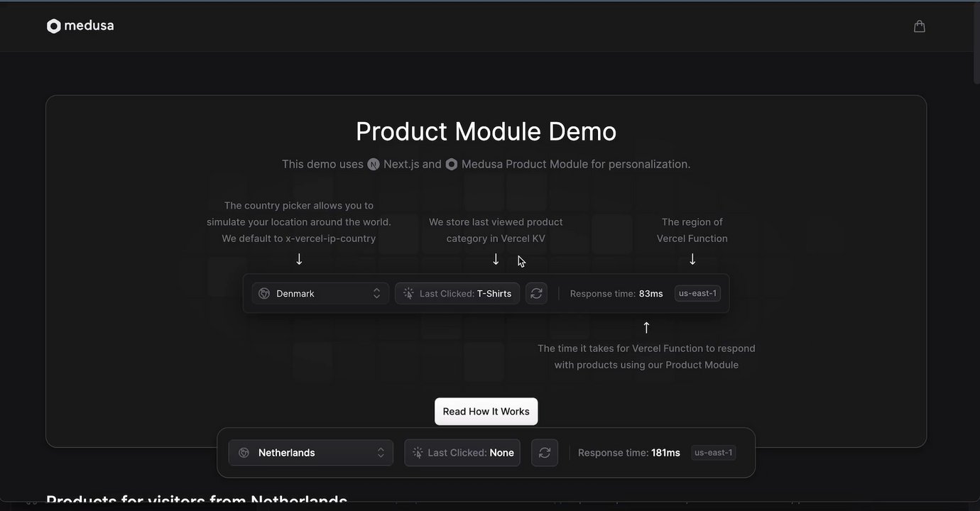Click the Last Clicked: None indicator
Viewport: 980px width, 511px height.
click(462, 453)
